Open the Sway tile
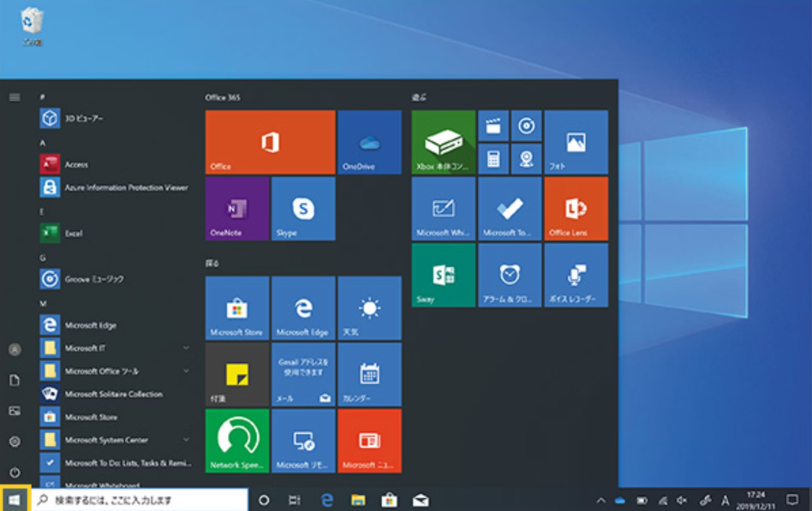The height and width of the screenshot is (511, 812). click(444, 275)
